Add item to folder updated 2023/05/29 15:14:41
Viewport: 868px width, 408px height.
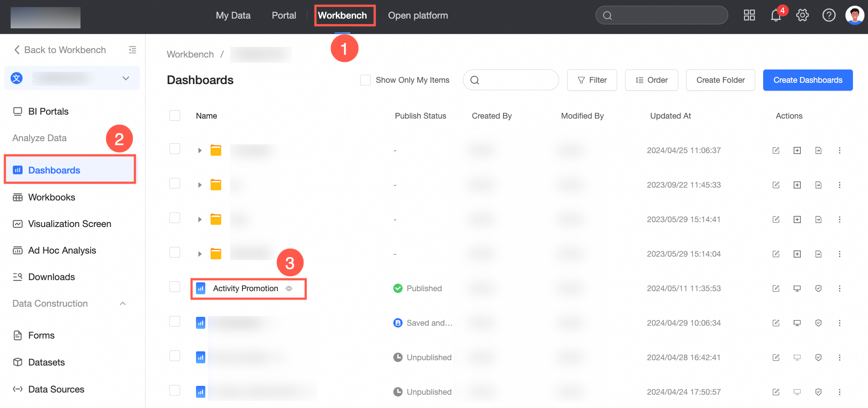pos(797,219)
